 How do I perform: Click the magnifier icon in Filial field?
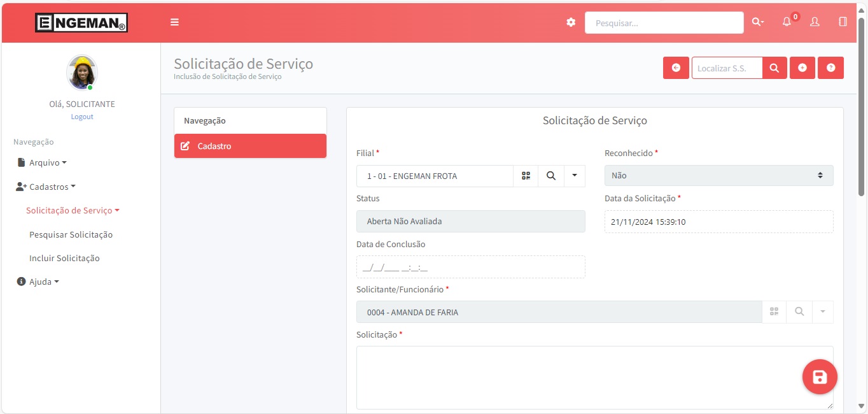[x=551, y=176]
